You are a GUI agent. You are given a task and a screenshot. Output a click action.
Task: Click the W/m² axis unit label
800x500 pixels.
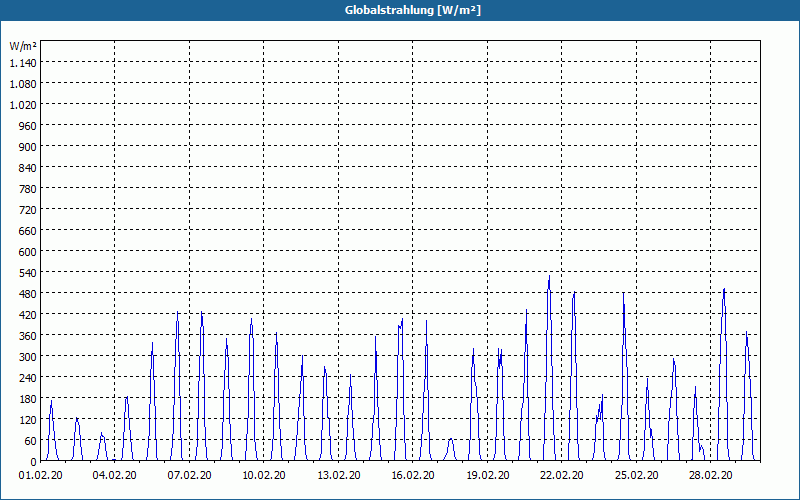click(23, 46)
